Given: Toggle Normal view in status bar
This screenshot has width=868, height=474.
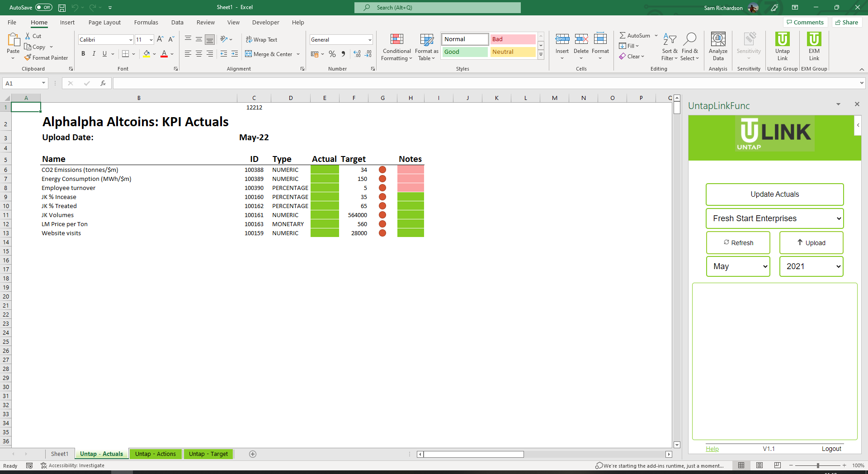Looking at the screenshot, I should (741, 465).
